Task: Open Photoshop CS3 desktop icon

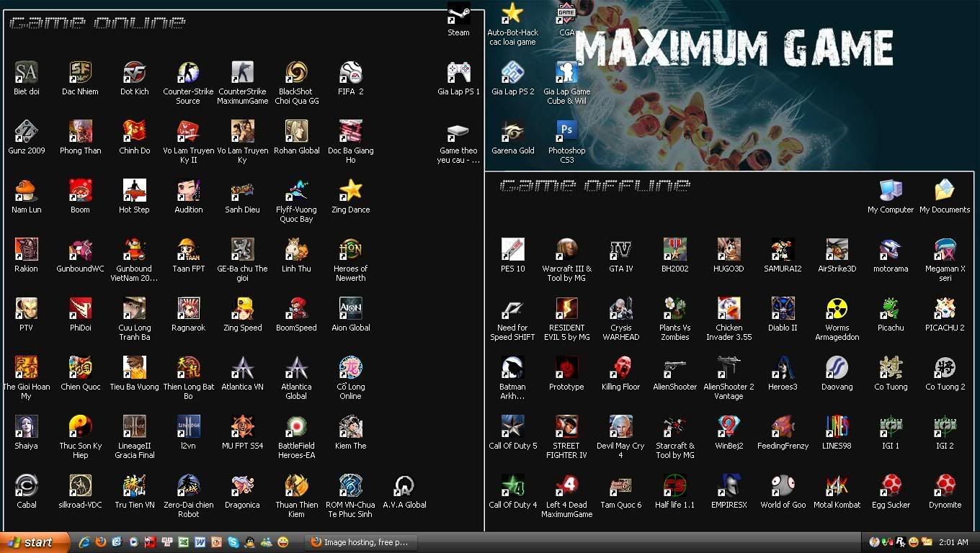Action: (x=566, y=132)
